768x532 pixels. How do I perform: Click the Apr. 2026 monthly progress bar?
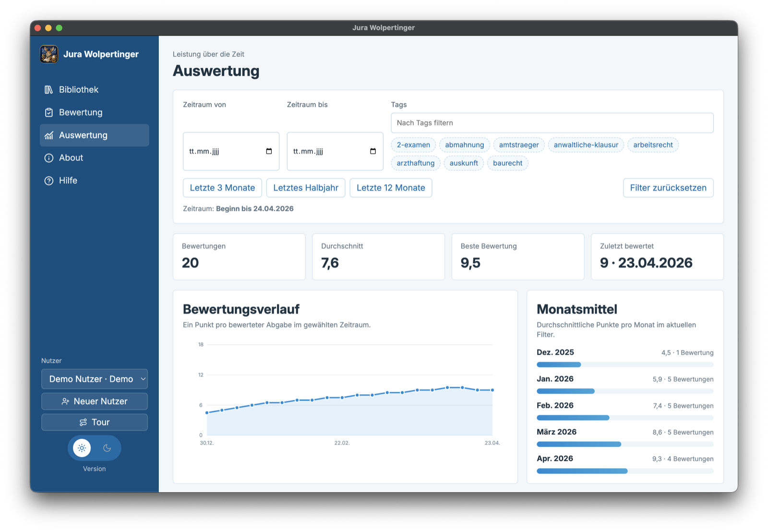(x=625, y=471)
